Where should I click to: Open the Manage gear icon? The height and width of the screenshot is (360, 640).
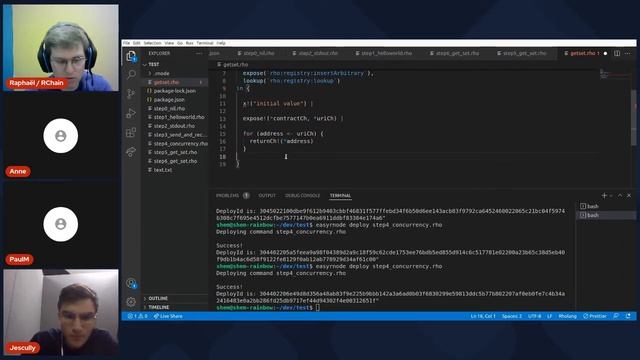click(131, 302)
